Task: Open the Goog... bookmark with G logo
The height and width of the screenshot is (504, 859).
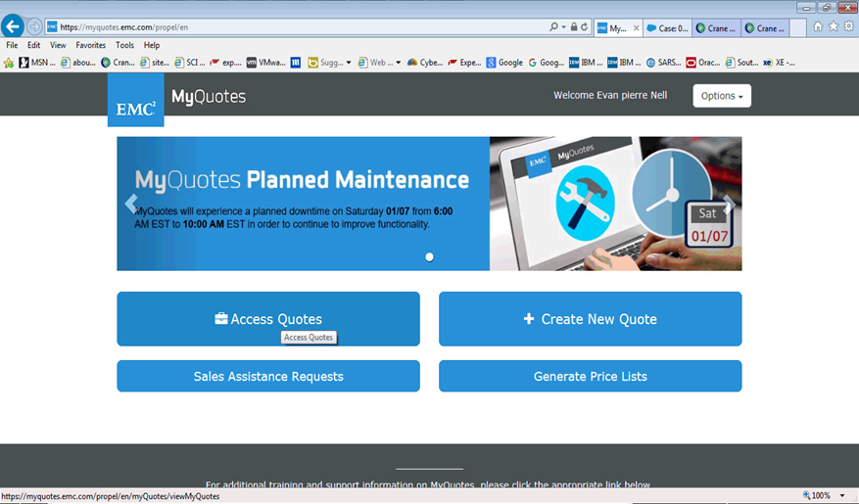Action: [547, 63]
